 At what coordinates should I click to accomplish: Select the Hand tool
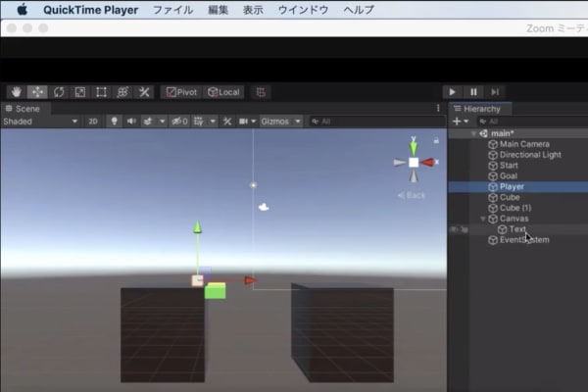[16, 92]
